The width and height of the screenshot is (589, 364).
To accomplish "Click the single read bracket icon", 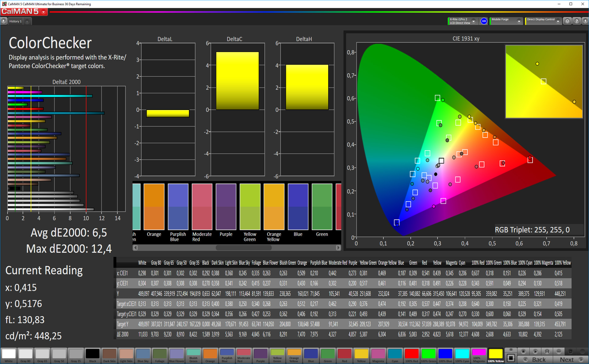I will 547,351.
